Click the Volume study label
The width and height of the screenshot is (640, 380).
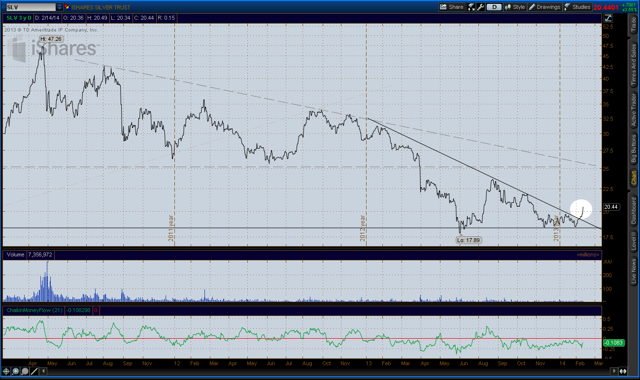point(15,255)
